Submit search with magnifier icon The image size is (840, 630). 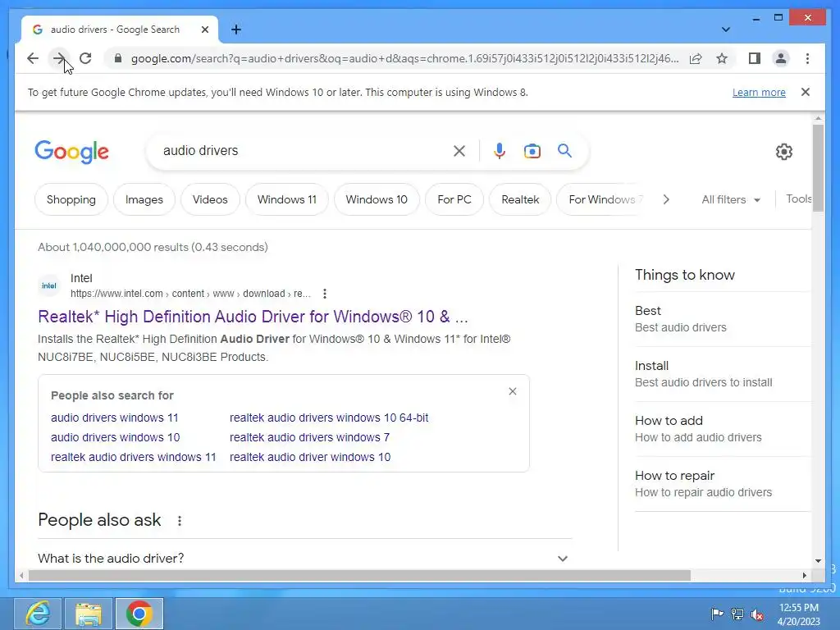pos(564,151)
